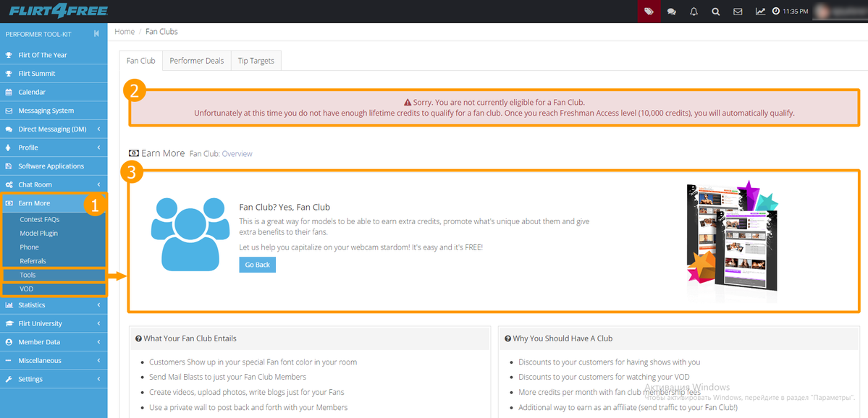868x418 pixels.
Task: Select Tools under Earn More
Action: coord(28,275)
